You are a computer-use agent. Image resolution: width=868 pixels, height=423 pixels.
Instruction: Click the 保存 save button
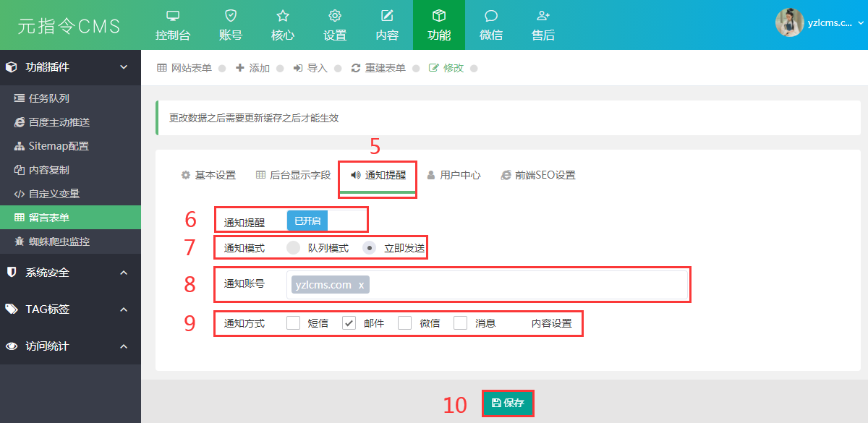(x=509, y=403)
